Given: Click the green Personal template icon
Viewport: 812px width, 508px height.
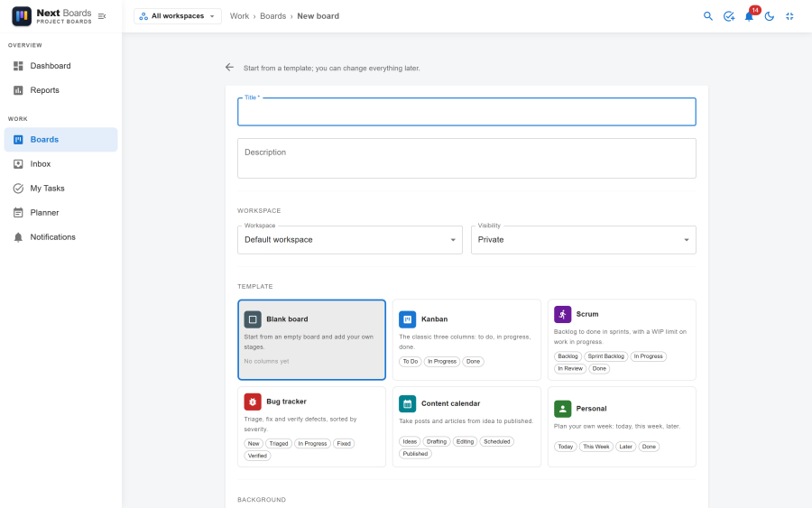Looking at the screenshot, I should [562, 409].
